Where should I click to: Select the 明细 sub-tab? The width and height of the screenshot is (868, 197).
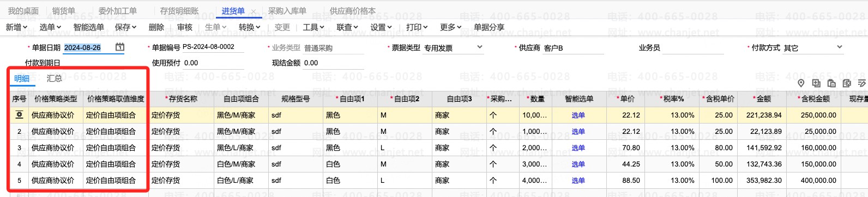pos(22,78)
